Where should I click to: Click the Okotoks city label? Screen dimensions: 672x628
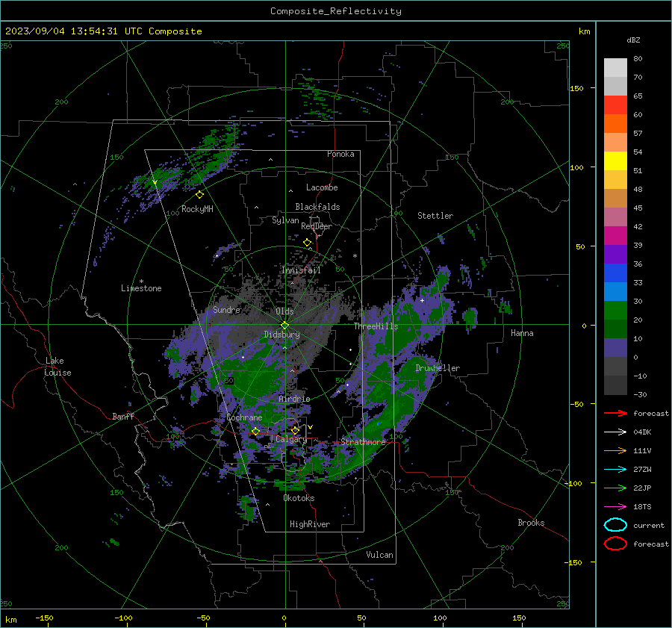[x=299, y=498]
